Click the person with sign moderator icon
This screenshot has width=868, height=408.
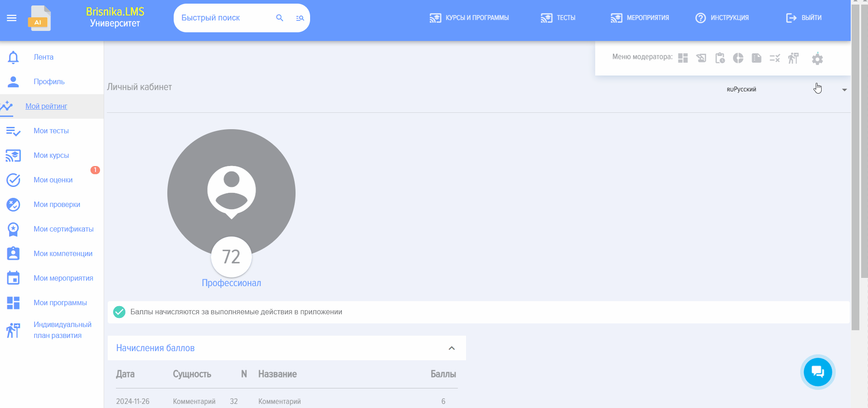[793, 58]
